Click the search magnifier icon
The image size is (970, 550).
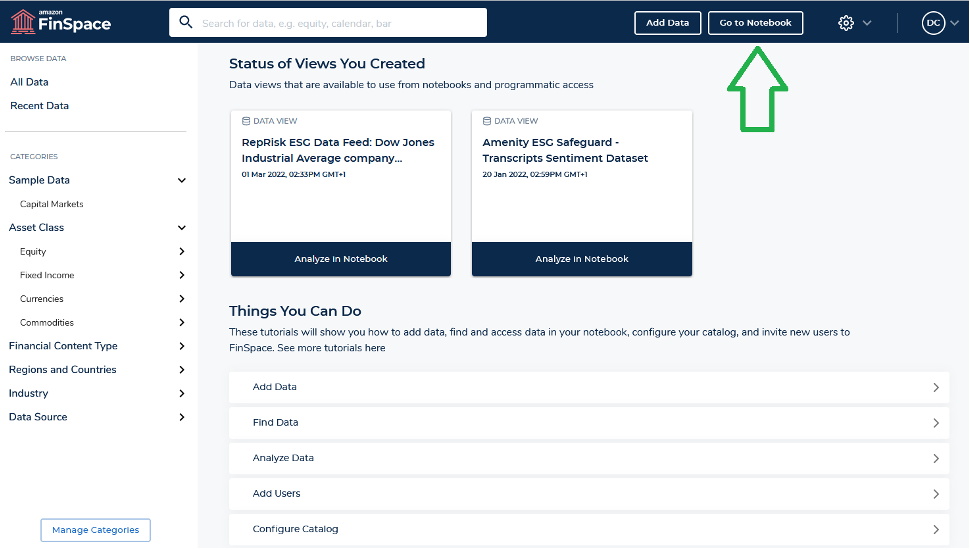click(x=186, y=22)
